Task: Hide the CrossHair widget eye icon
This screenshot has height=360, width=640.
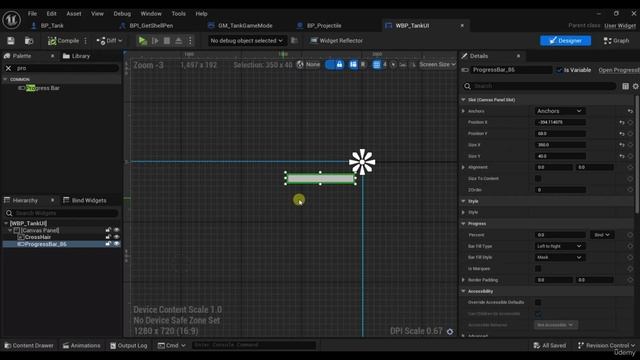Action: 117,237
